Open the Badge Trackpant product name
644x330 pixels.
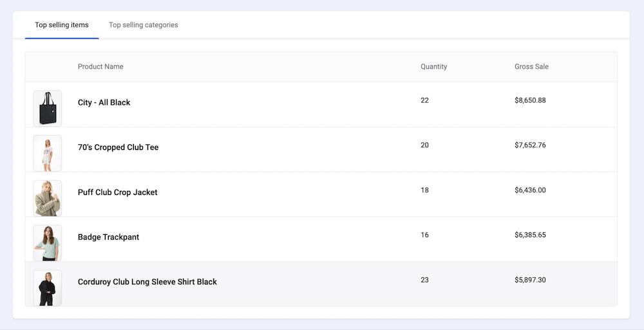point(108,237)
